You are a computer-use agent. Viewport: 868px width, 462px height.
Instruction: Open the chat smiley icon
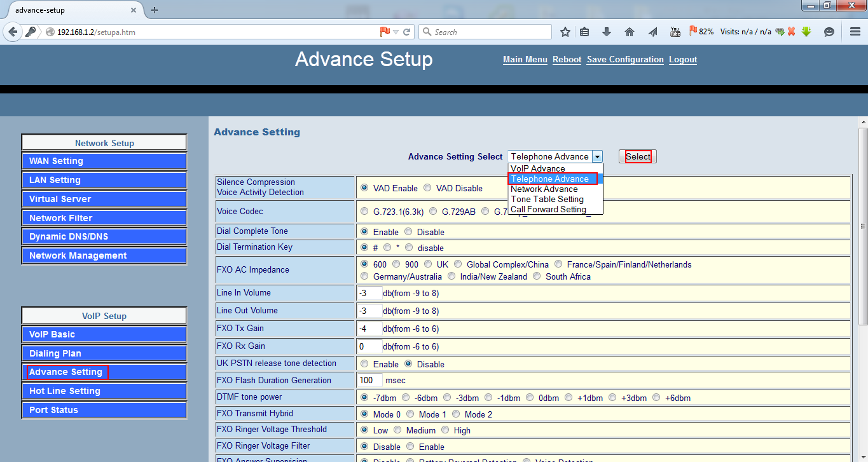pos(829,32)
